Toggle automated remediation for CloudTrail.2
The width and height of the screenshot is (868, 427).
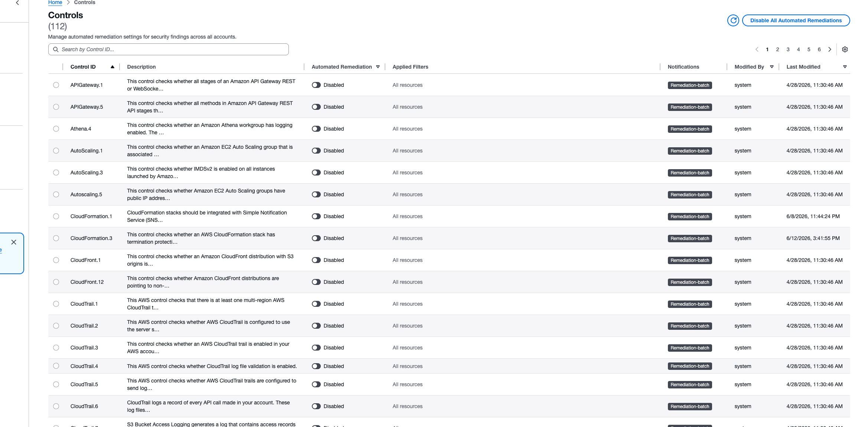pos(316,326)
